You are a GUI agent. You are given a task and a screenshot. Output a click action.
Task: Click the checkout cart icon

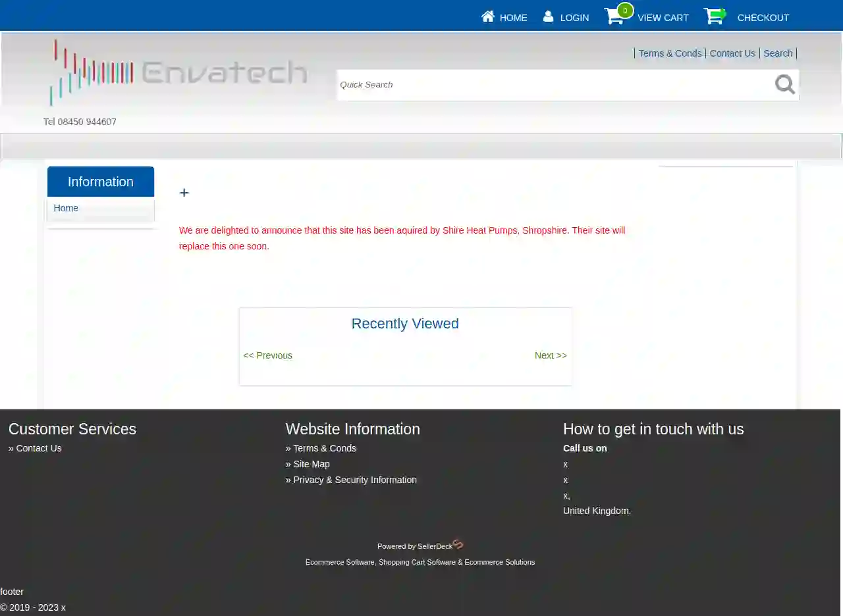[x=715, y=16]
